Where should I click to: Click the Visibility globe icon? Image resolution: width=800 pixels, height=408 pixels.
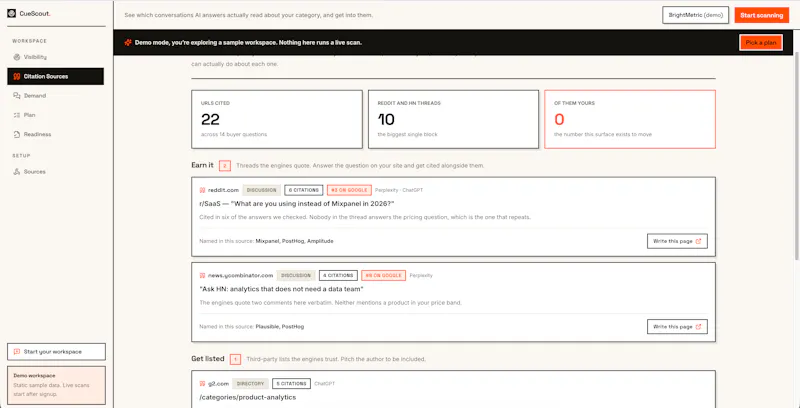(17, 57)
